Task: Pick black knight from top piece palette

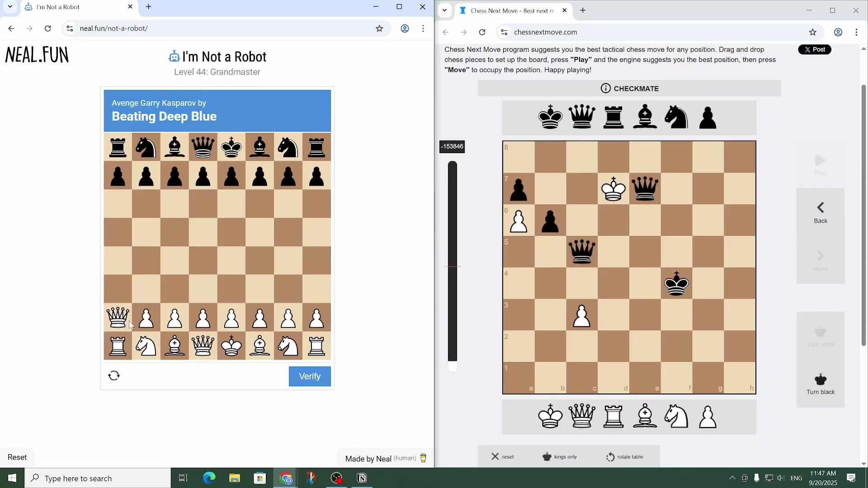Action: [676, 117]
